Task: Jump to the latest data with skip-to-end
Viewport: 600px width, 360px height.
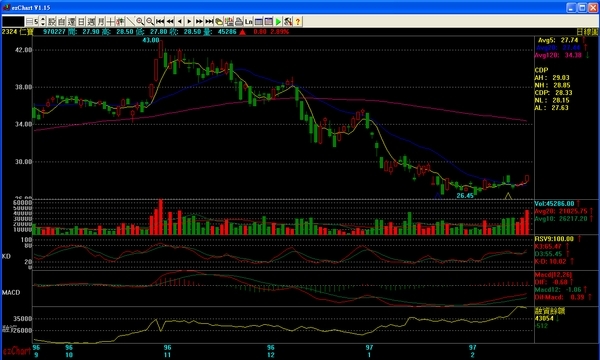Action: pyautogui.click(x=209, y=21)
